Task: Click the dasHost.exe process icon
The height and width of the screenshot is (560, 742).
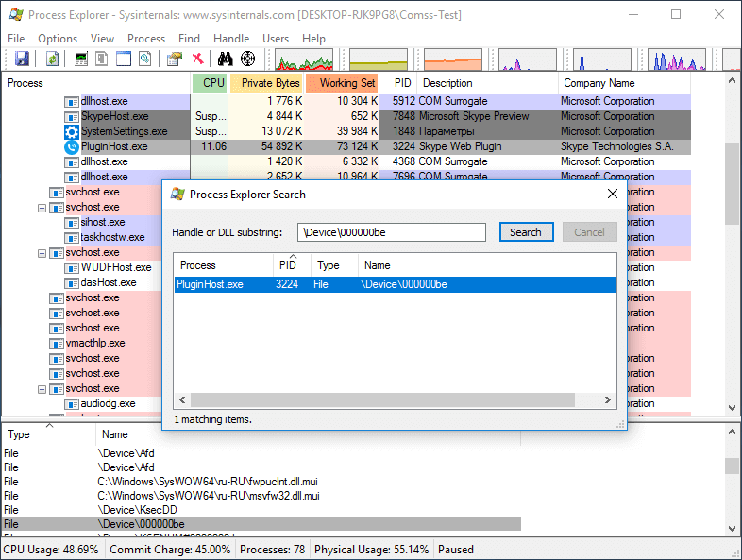Action: 71,283
